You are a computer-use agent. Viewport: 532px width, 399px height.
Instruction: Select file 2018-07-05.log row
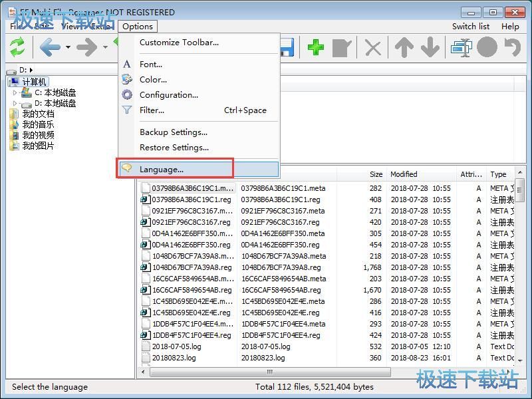click(x=176, y=346)
